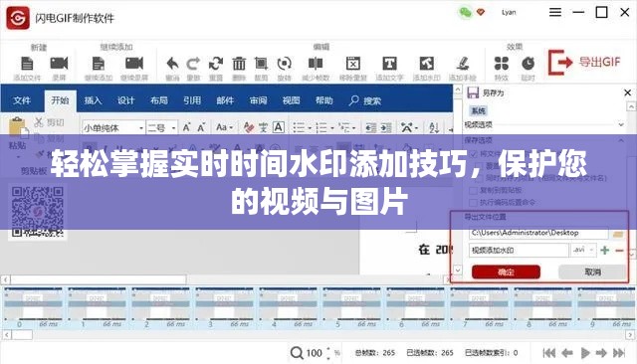637x364 pixels.
Task: Click the undo arrow icon
Action: pos(172,64)
